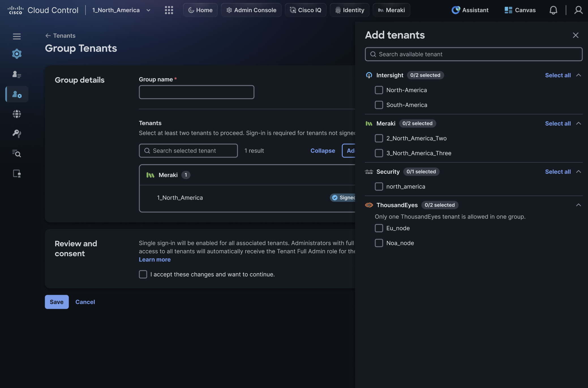Open the Admin Console tab
The image size is (588, 388).
[251, 10]
